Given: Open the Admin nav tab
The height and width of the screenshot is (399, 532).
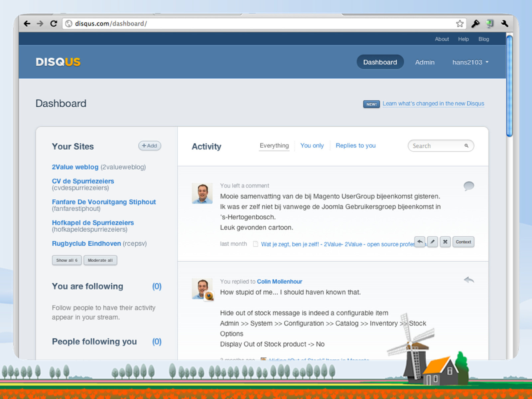Looking at the screenshot, I should tap(425, 62).
